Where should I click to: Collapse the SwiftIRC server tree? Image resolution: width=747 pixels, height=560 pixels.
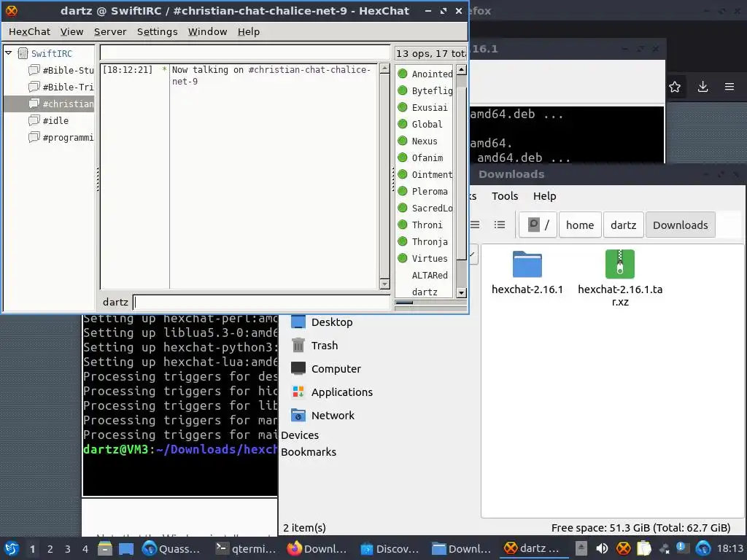coord(9,52)
